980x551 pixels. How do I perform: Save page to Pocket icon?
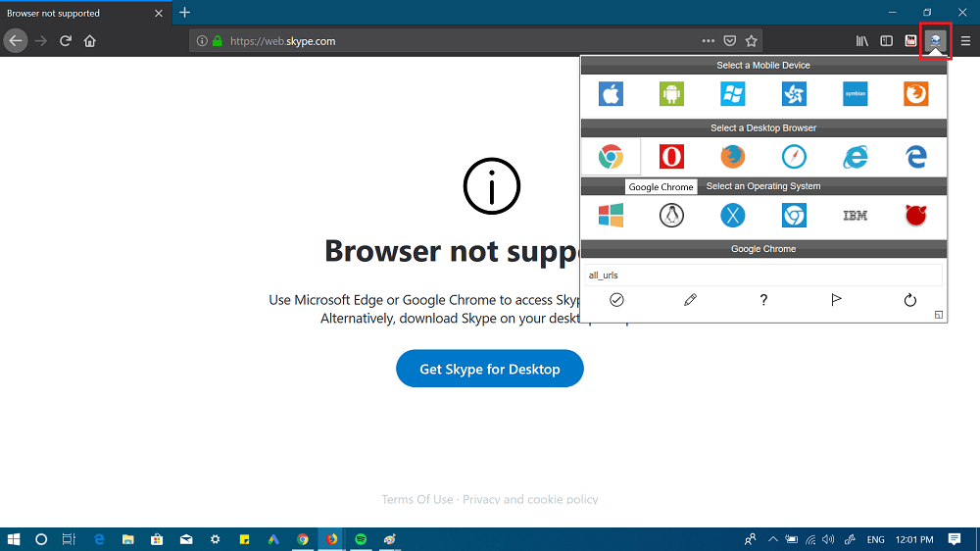[729, 40]
